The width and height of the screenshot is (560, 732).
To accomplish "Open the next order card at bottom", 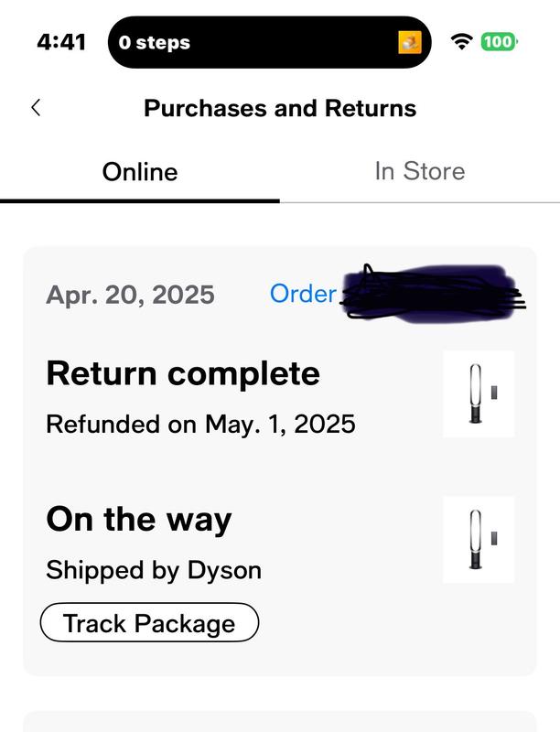I will click(280, 721).
